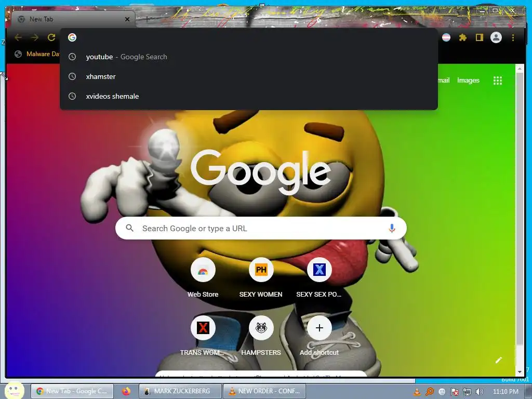
Task: Open the PH shortcut tile
Action: pyautogui.click(x=261, y=270)
